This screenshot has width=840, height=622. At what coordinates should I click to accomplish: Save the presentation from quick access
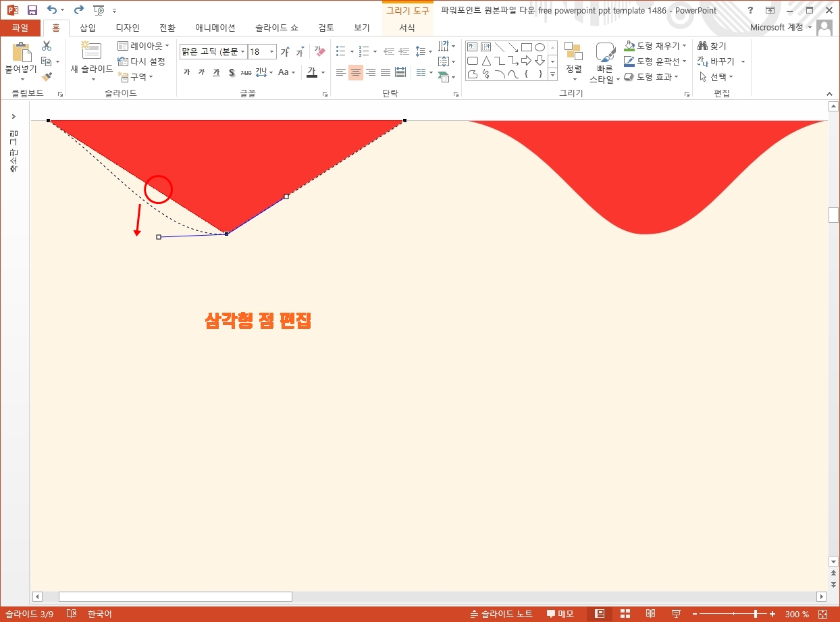(x=32, y=10)
